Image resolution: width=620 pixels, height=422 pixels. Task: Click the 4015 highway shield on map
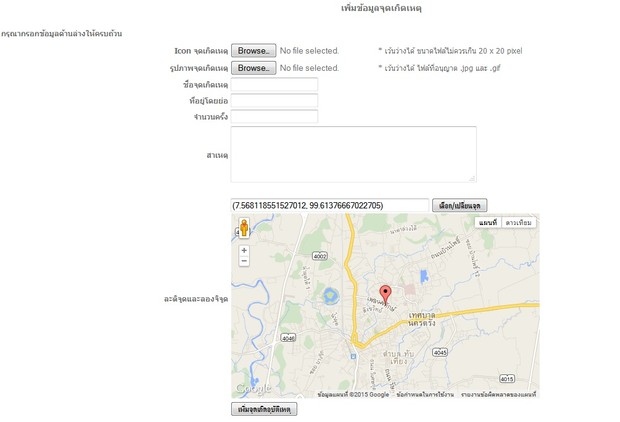coord(507,378)
